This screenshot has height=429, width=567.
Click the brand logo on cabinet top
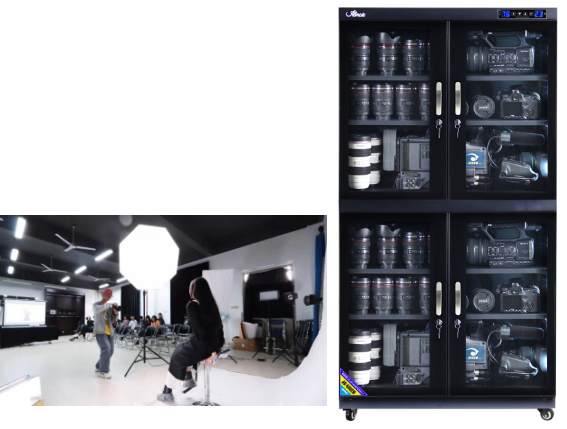(x=356, y=14)
